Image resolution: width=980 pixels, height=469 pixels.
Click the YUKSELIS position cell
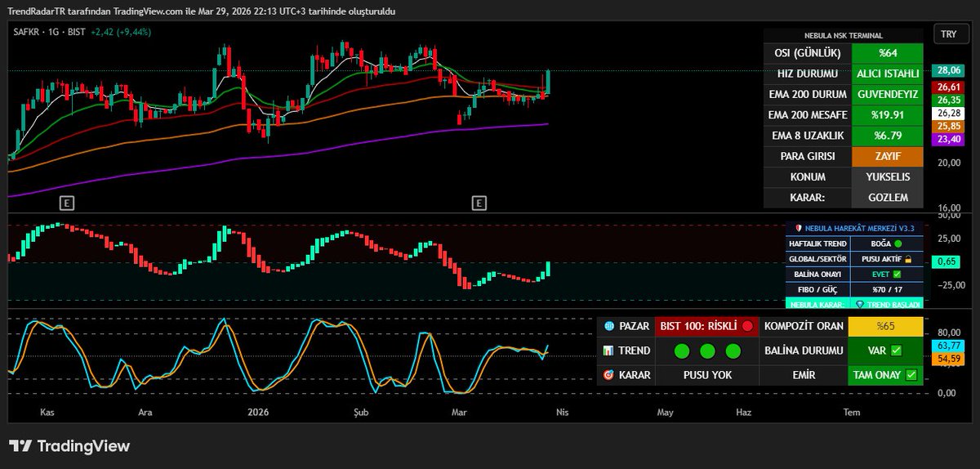point(888,176)
